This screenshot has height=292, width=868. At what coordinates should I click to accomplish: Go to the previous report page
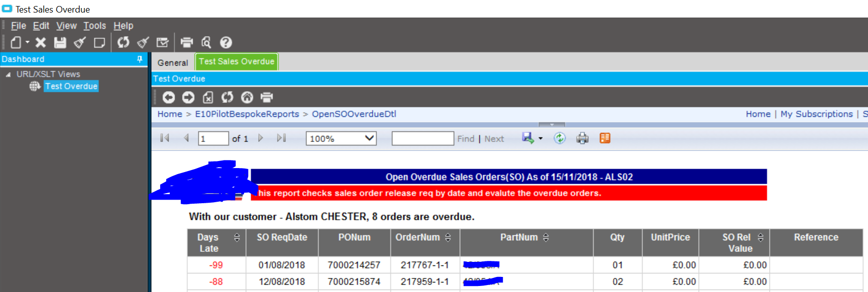[186, 138]
